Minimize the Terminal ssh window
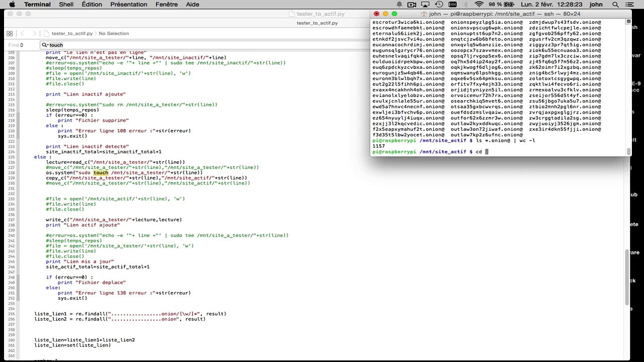Screen dimensions: 644x362 click(x=385, y=14)
